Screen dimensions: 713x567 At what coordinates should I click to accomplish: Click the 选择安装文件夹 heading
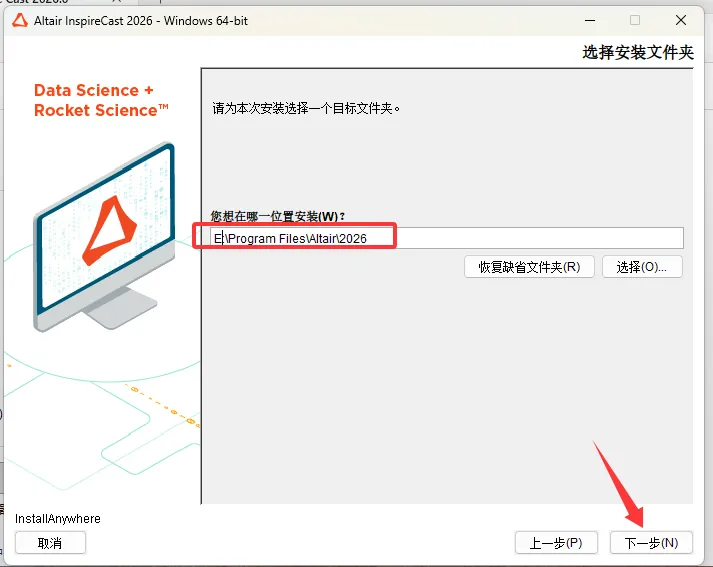click(x=638, y=53)
